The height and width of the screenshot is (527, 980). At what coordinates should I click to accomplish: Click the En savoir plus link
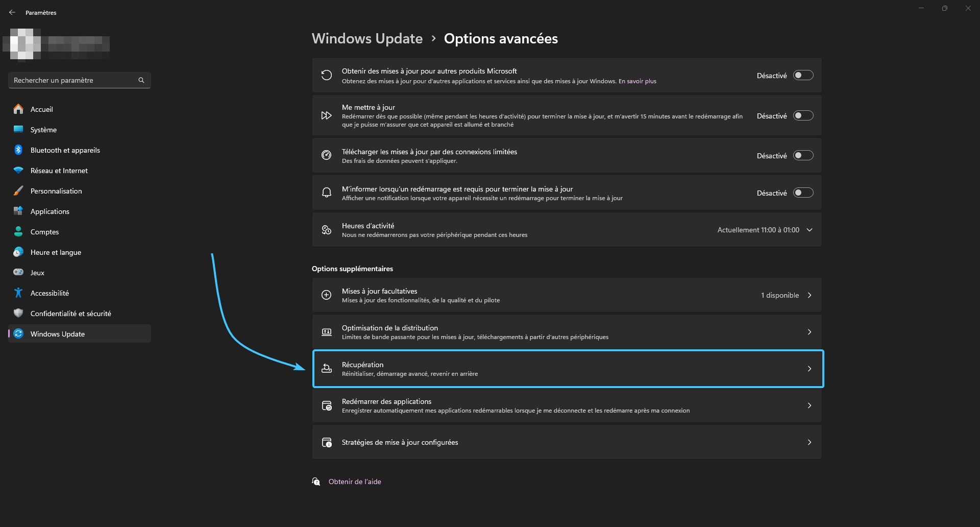click(638, 81)
